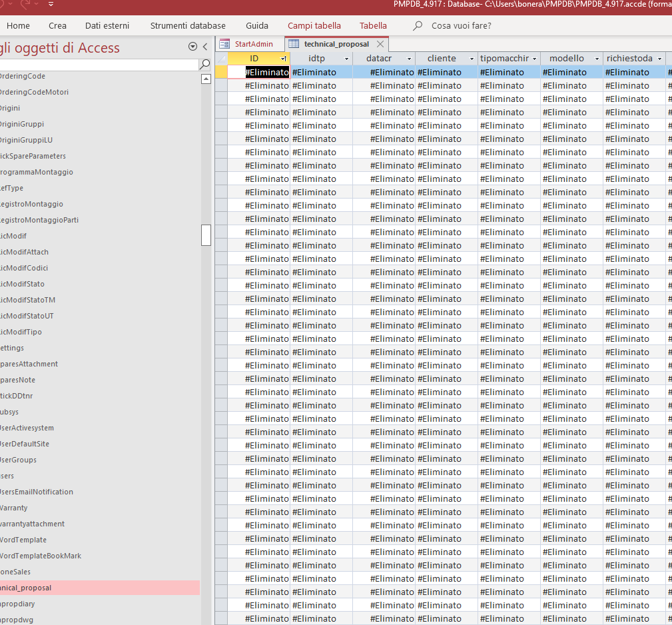Viewport: 672px width, 625px height.
Task: Open the idtp column filter dropdown
Action: (x=347, y=59)
